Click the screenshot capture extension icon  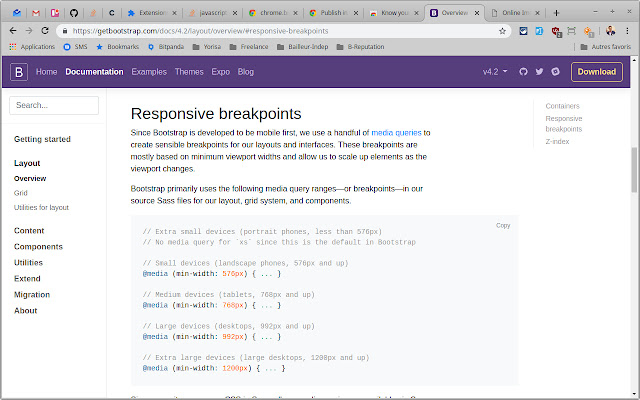(571, 31)
